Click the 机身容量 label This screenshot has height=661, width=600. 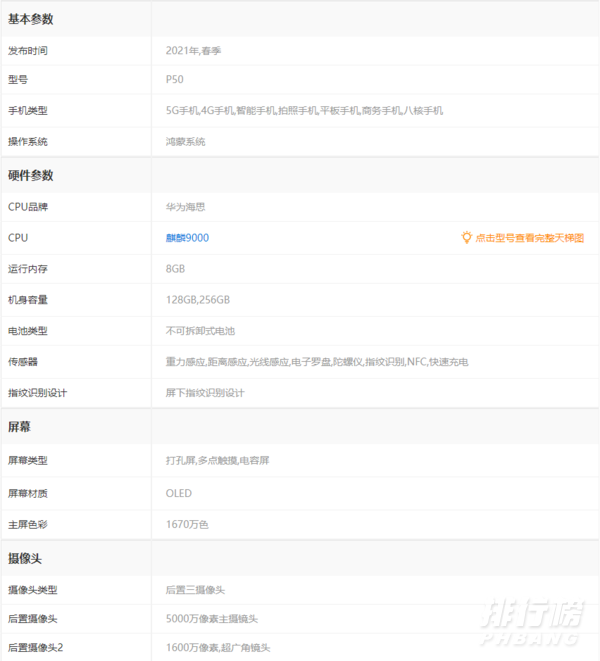[28, 300]
